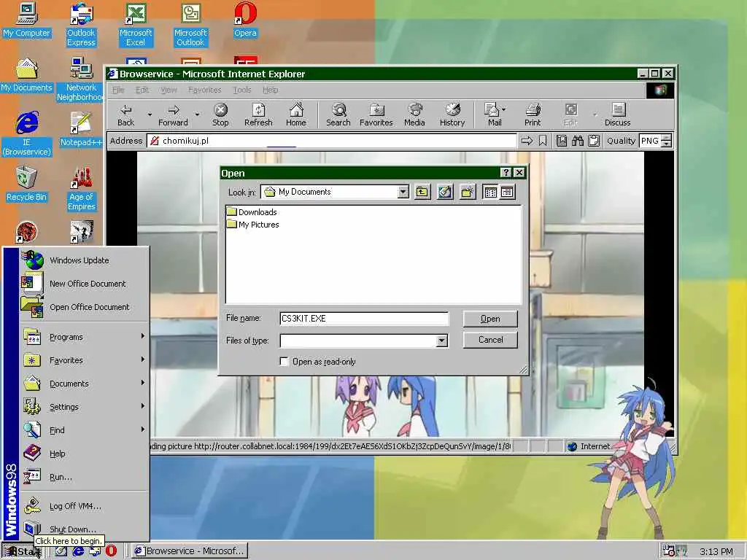
Task: Click the Open button in the dialog
Action: 490,319
